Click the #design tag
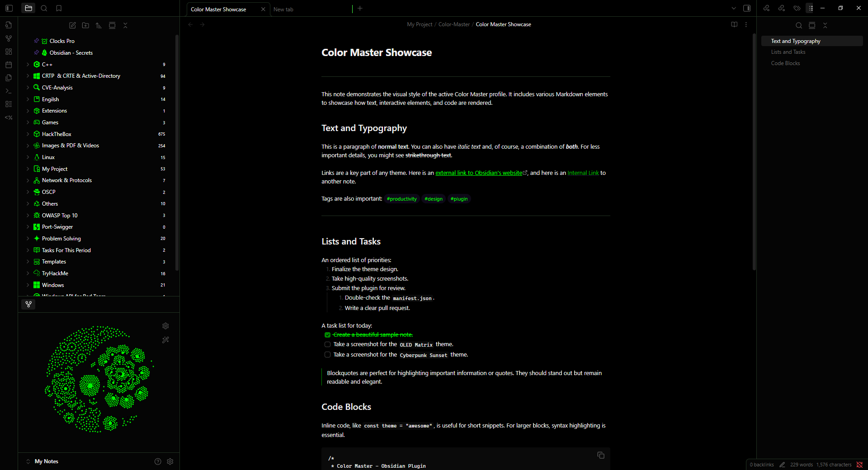This screenshot has width=868, height=470. (434, 199)
